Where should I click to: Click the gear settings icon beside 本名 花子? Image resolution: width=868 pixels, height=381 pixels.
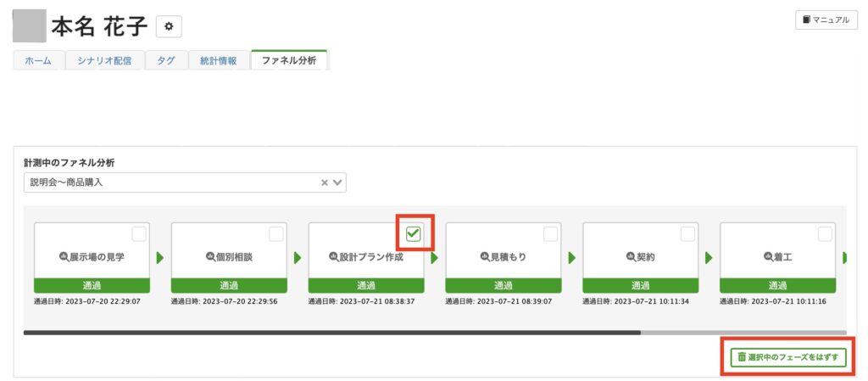click(x=169, y=27)
